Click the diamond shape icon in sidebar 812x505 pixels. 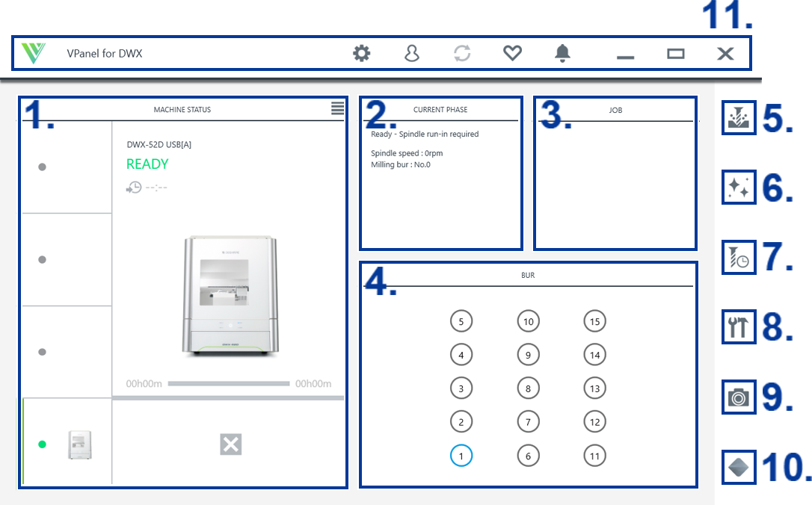click(739, 467)
